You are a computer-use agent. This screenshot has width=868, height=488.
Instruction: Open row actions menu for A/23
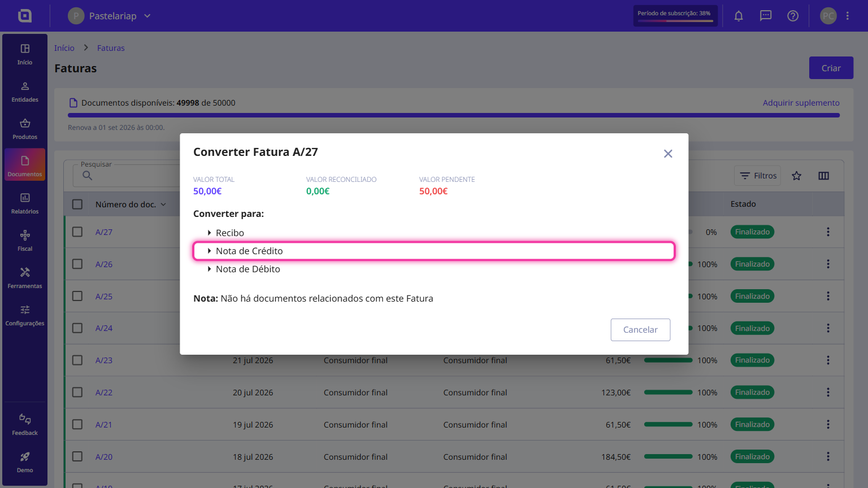828,360
